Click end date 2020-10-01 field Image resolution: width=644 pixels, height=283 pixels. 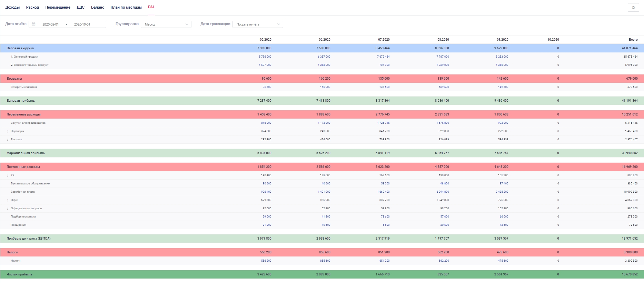tap(82, 24)
